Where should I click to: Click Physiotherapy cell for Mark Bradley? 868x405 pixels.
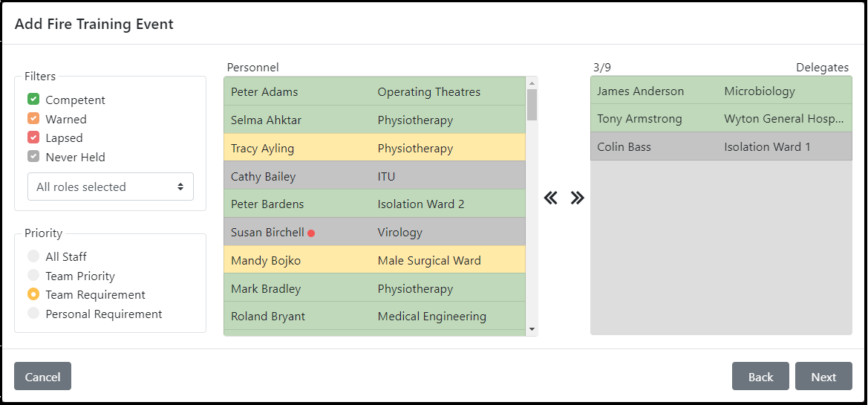[x=415, y=288]
